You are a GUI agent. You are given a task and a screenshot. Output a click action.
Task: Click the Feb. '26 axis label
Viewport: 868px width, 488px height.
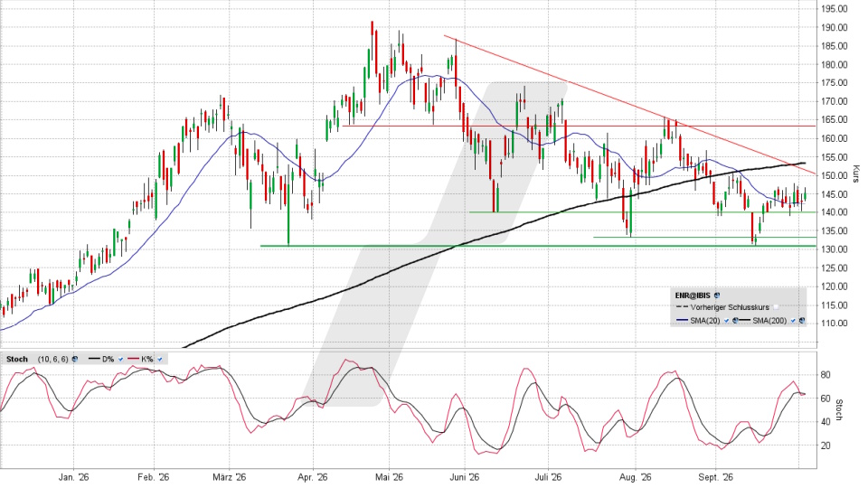(154, 477)
